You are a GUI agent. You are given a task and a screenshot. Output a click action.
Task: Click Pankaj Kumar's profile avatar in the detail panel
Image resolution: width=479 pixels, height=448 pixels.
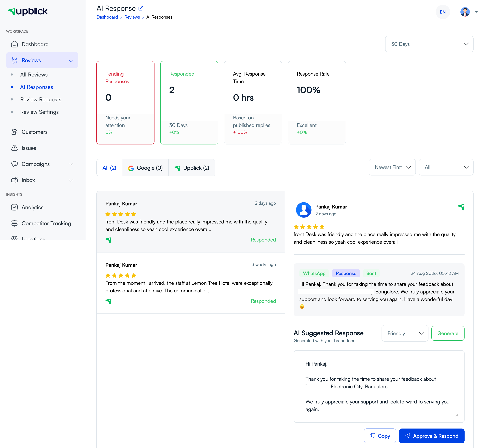(304, 210)
